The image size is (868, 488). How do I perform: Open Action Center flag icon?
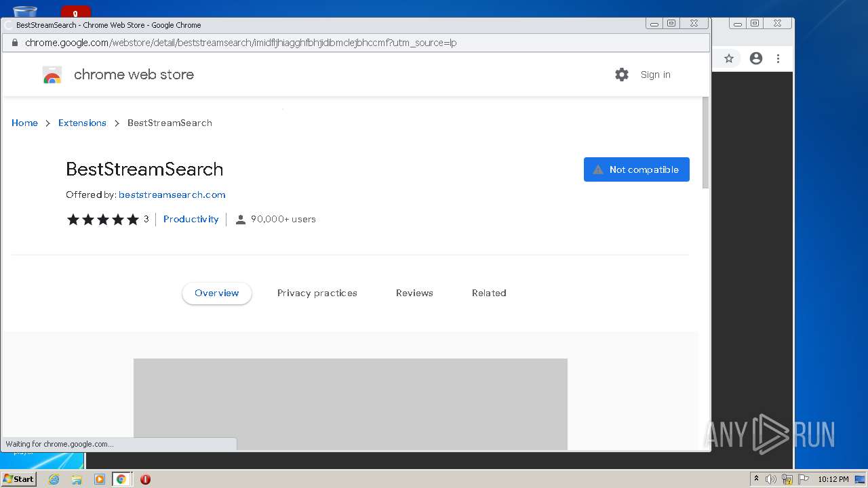pos(804,479)
